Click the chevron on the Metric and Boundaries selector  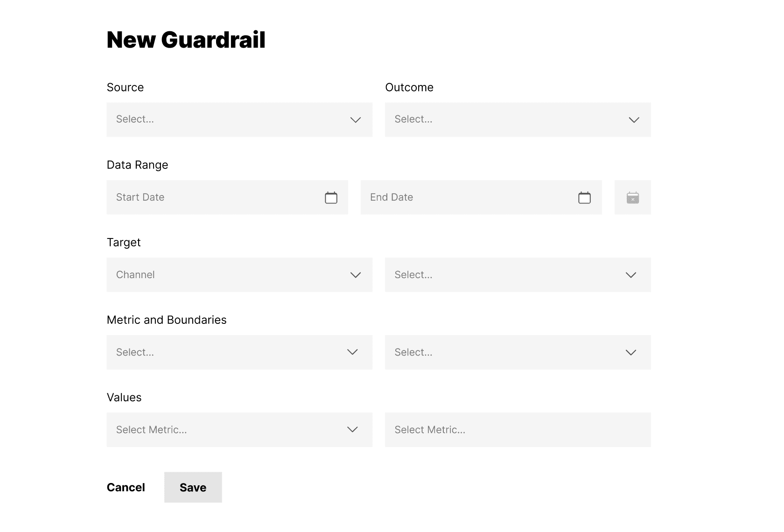tap(352, 352)
